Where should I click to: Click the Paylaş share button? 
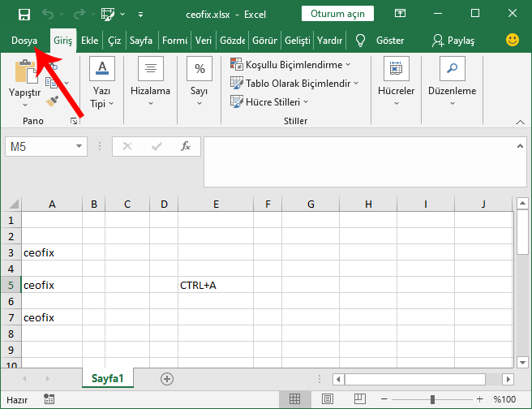point(453,41)
